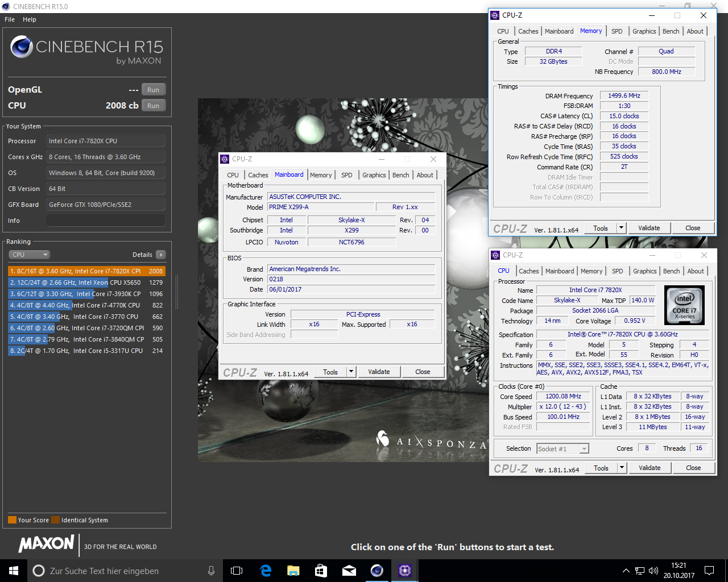Select ranking row i7-3930K
This screenshot has width=728, height=582.
click(x=86, y=294)
